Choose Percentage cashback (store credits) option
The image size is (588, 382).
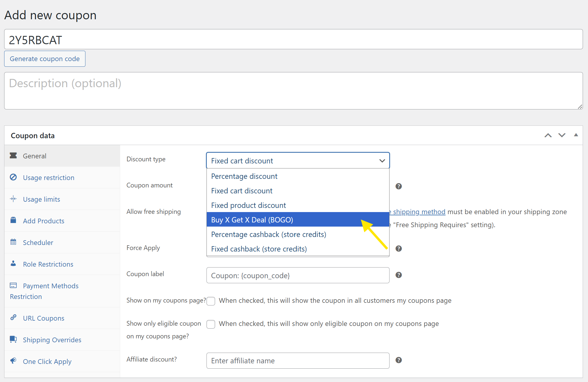(x=268, y=234)
